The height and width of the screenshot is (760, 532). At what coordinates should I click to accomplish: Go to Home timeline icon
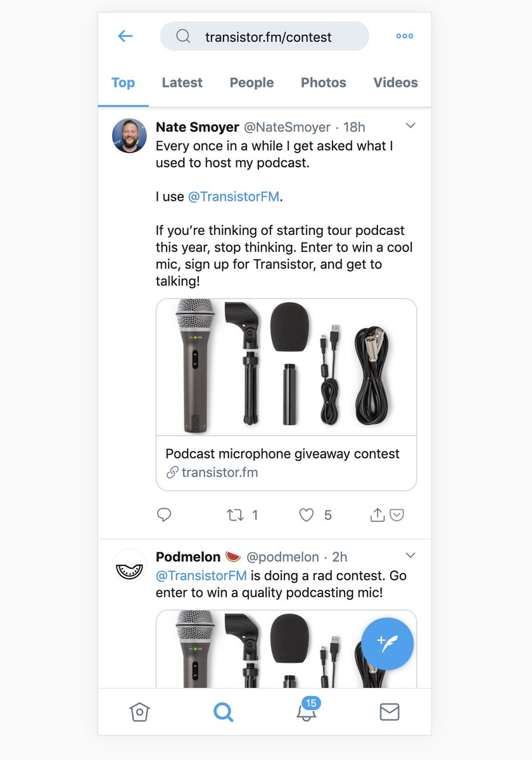(139, 712)
